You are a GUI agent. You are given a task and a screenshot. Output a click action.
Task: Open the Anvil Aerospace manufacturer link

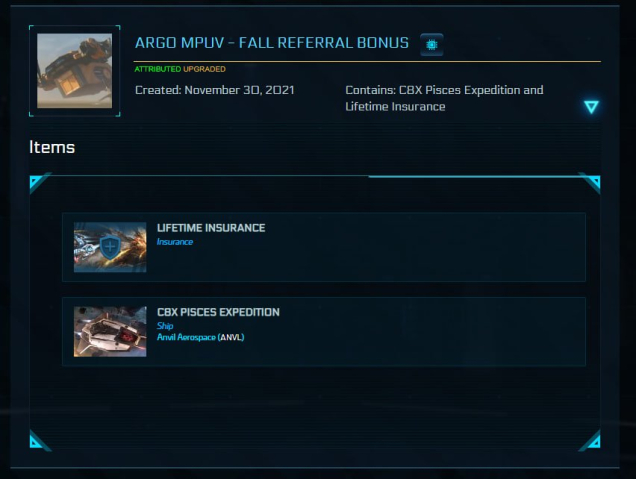pyautogui.click(x=186, y=338)
